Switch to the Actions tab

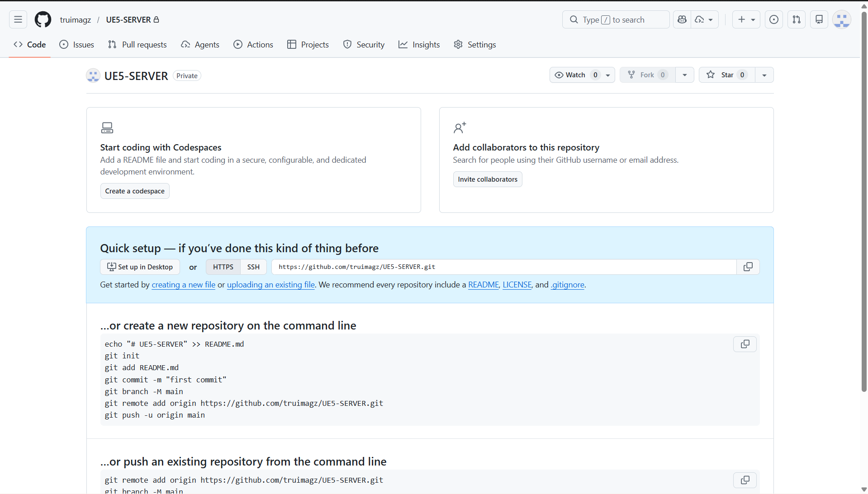click(253, 44)
